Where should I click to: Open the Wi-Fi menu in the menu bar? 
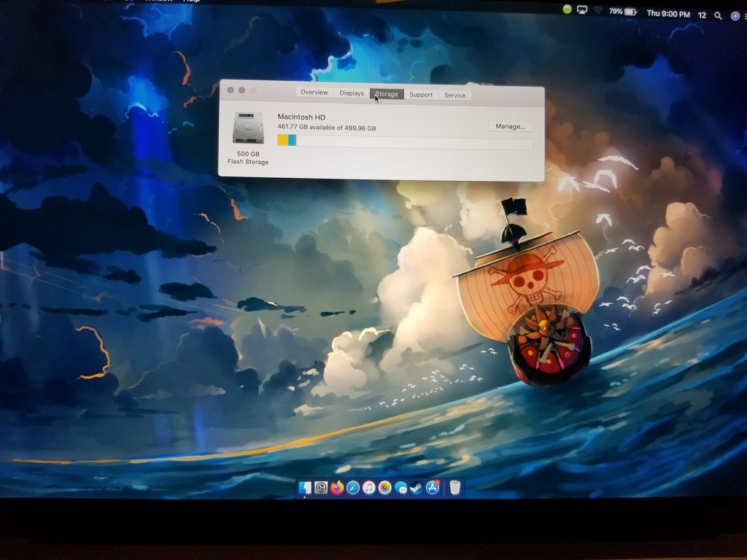click(598, 11)
